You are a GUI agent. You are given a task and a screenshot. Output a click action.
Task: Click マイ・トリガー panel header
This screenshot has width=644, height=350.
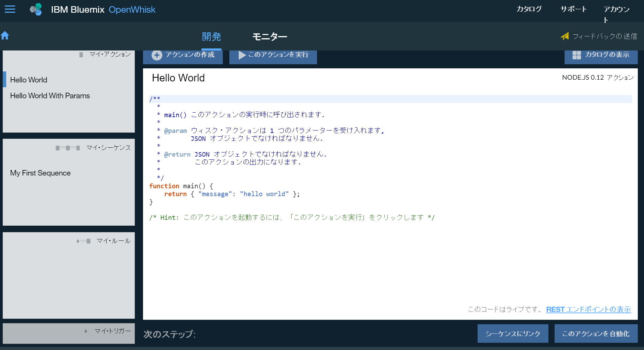[x=113, y=331]
